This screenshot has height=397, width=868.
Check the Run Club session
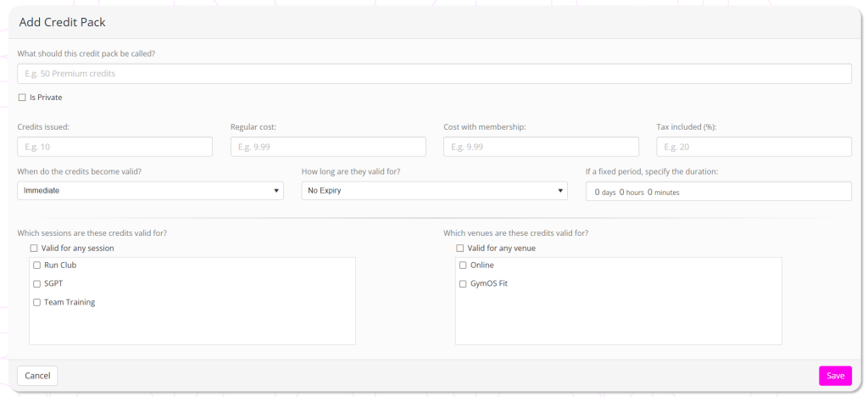[x=36, y=266]
